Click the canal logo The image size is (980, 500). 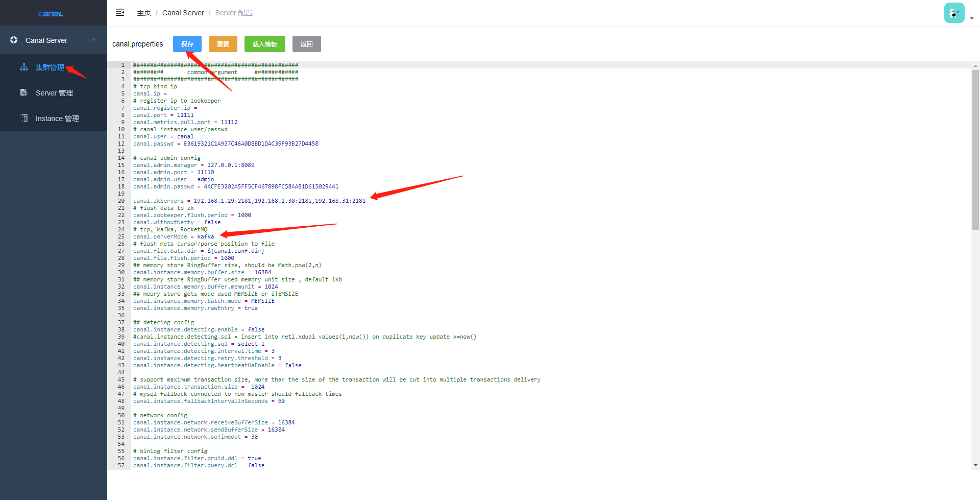click(x=51, y=14)
